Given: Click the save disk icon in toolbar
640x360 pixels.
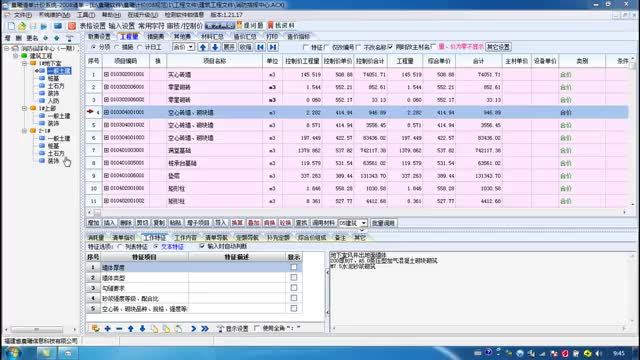Looking at the screenshot, I should coord(33,26).
